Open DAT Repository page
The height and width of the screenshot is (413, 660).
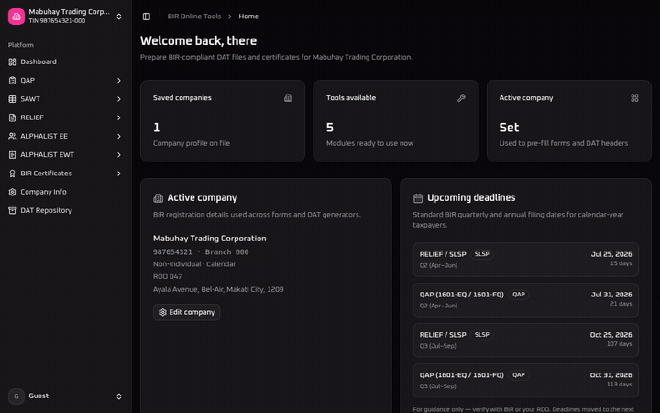(64, 210)
